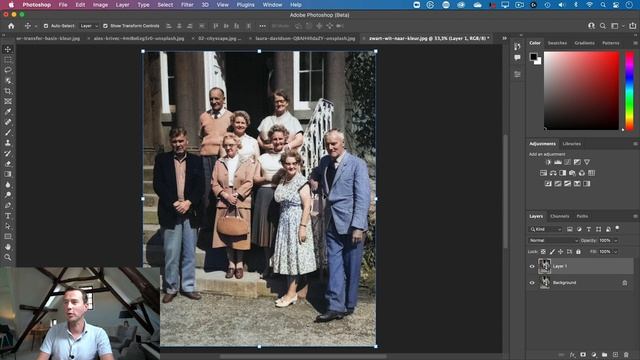
Task: Toggle lock transparent pixels
Action: tap(543, 252)
